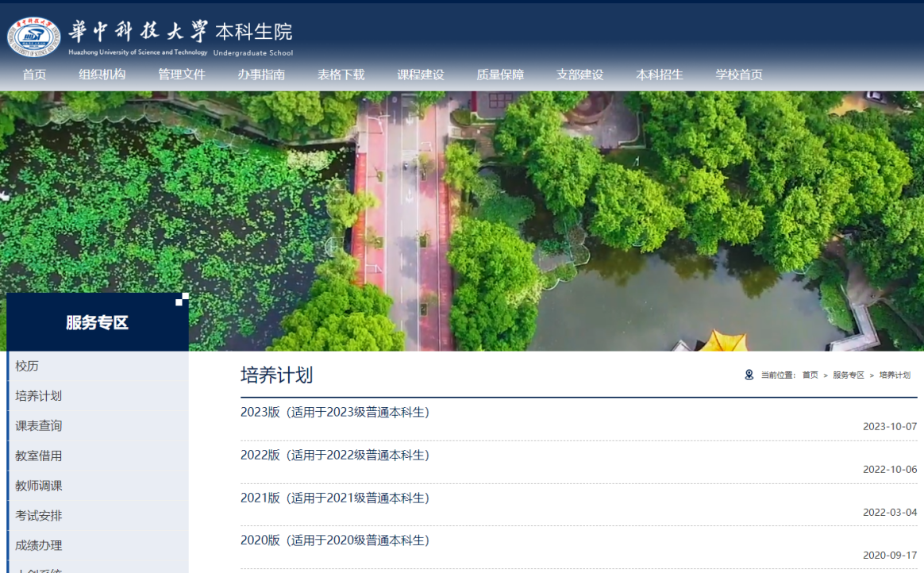Open 成绩办理 in the sidebar list
Viewport: 924px width, 573px height.
pyautogui.click(x=38, y=545)
